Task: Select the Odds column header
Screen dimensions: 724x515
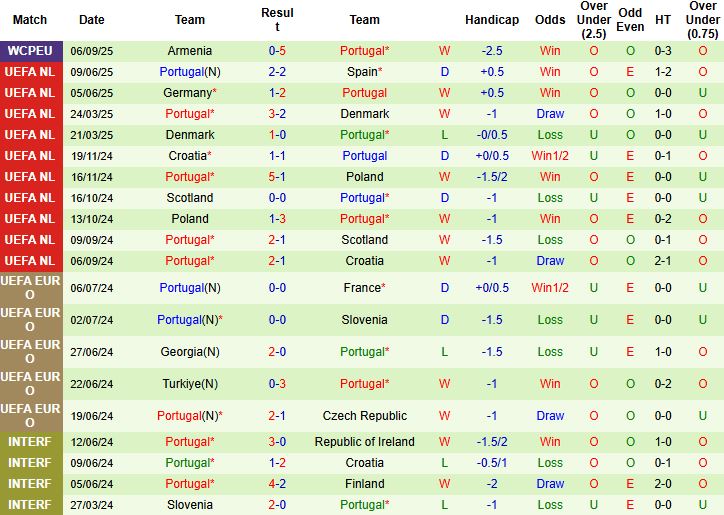Action: [550, 20]
